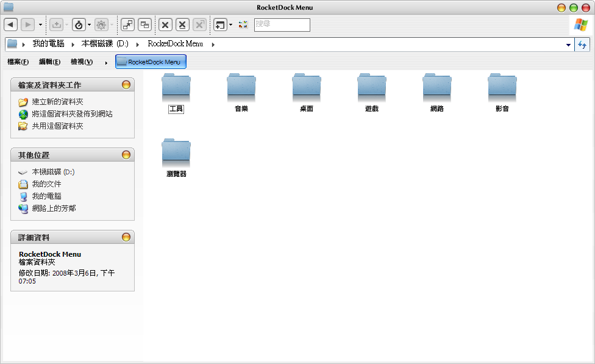595x364 pixels.
Task: Select the RocketDock Menu tab
Action: [151, 62]
